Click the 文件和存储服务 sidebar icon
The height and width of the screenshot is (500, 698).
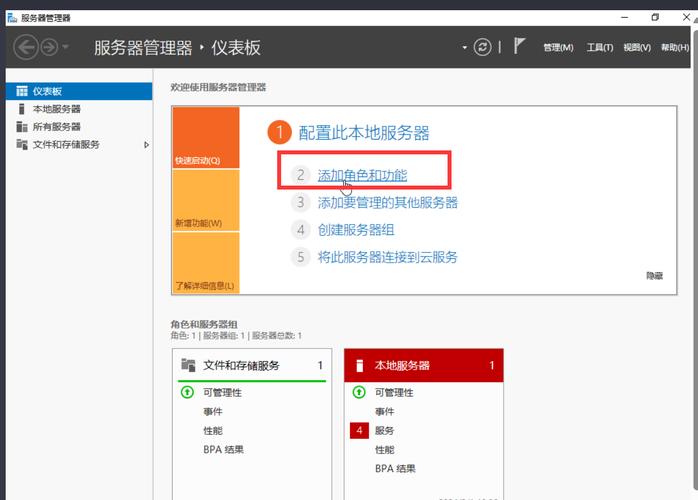[x=22, y=144]
